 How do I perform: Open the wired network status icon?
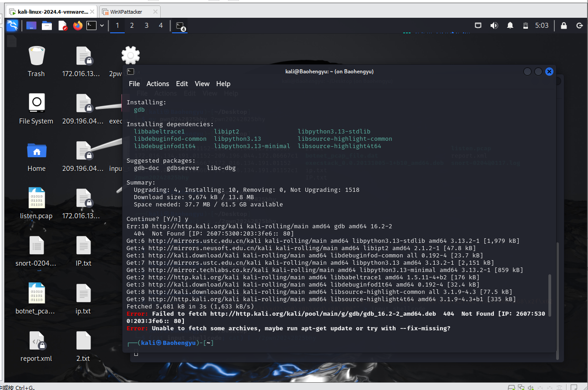478,26
